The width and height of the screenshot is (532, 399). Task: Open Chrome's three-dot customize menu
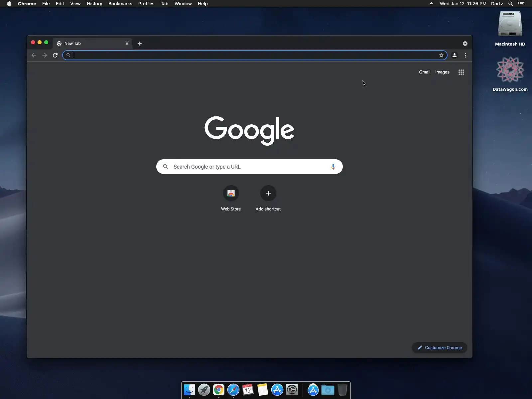[x=465, y=55]
